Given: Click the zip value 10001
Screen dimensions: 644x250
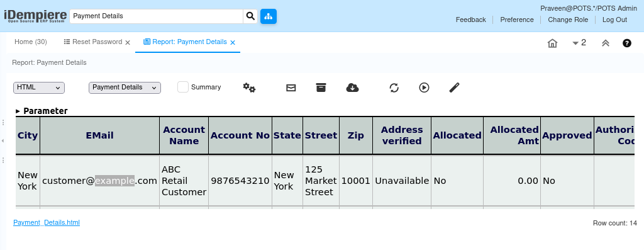Looking at the screenshot, I should pyautogui.click(x=356, y=181).
